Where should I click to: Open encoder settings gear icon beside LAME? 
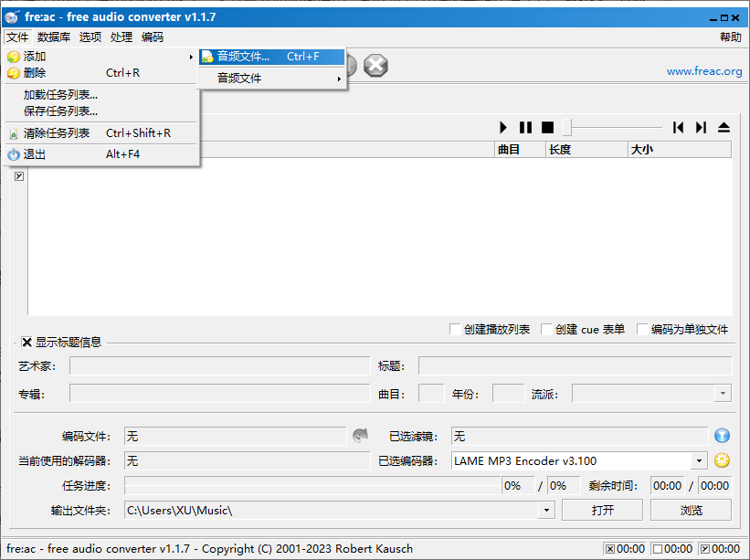[723, 460]
